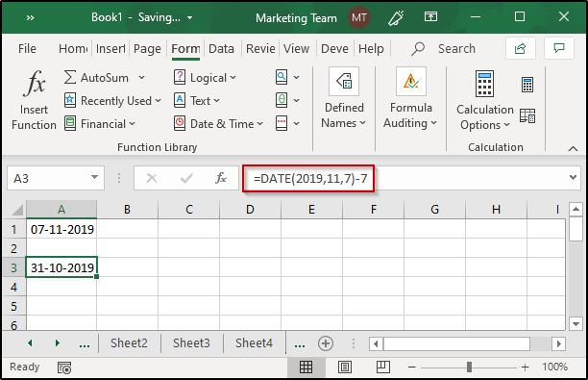The height and width of the screenshot is (380, 588).
Task: Switch to Sheet3 tab
Action: 191,342
